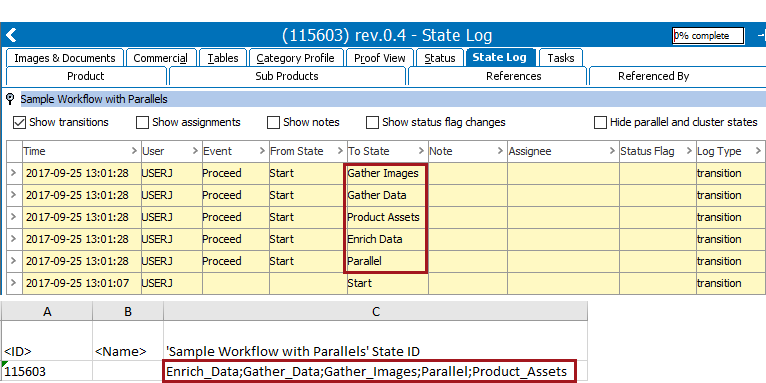Click the 0% complete progress bar

point(708,36)
